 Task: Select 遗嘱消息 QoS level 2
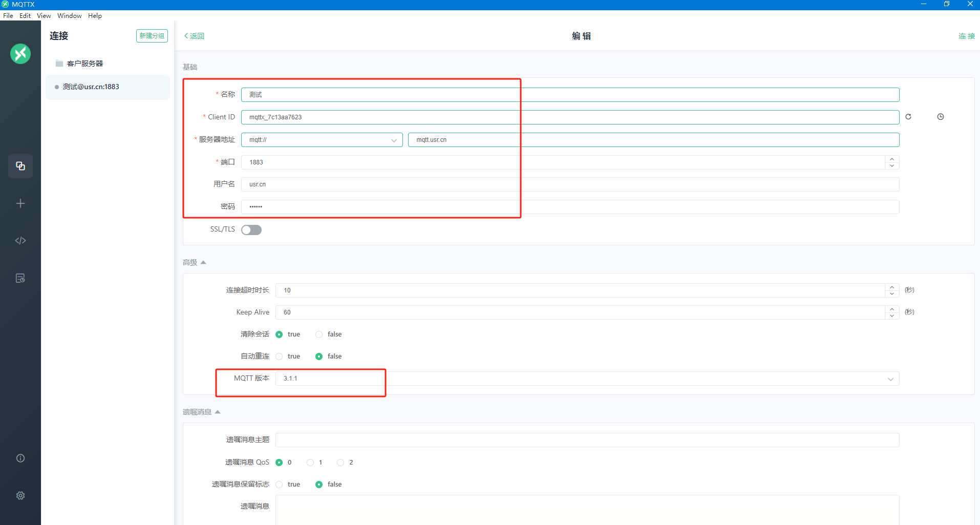tap(340, 463)
